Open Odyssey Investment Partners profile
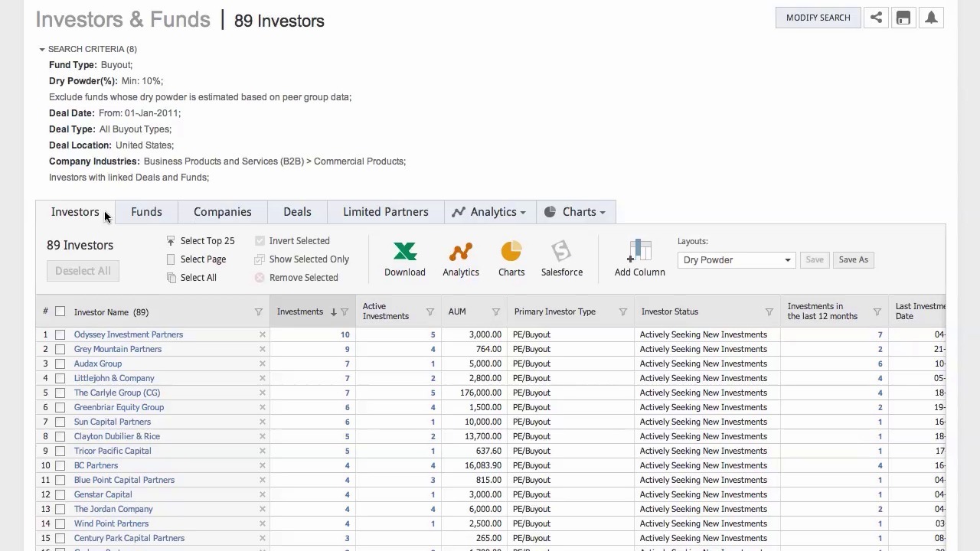The height and width of the screenshot is (551, 980). click(x=129, y=334)
